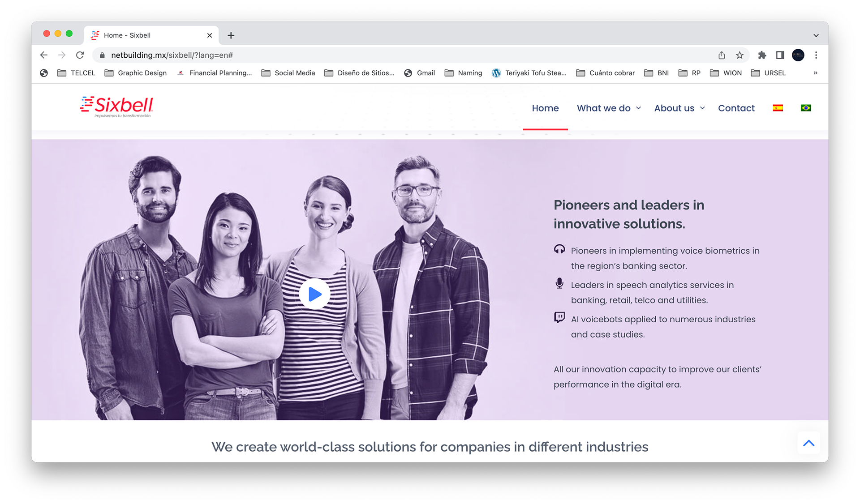Click the microphone icon bullet

(x=559, y=283)
